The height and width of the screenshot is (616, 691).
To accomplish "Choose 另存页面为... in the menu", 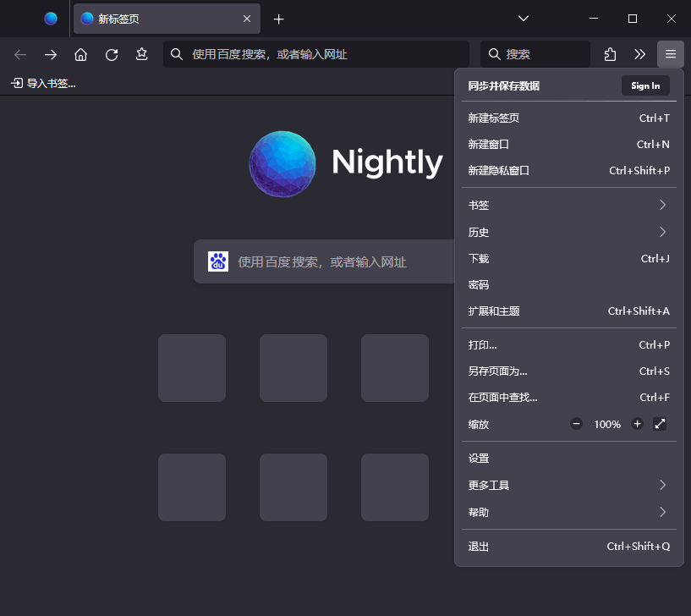I will tap(568, 371).
